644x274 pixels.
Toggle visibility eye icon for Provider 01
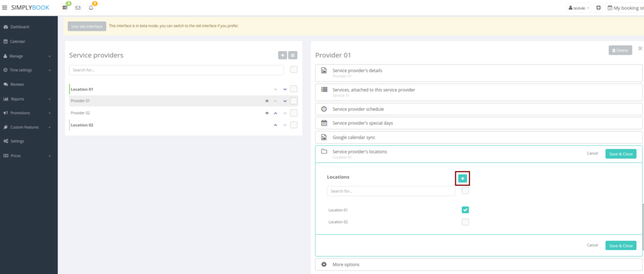click(x=267, y=101)
